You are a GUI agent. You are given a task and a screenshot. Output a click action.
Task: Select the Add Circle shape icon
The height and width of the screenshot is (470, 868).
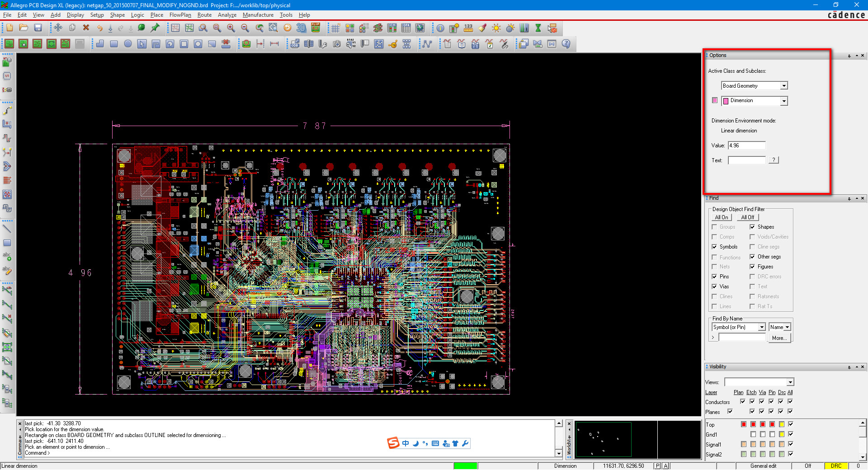[128, 44]
